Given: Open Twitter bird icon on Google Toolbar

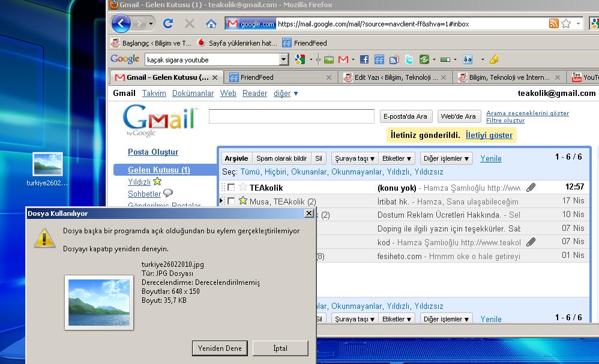Looking at the screenshot, I should 409,59.
